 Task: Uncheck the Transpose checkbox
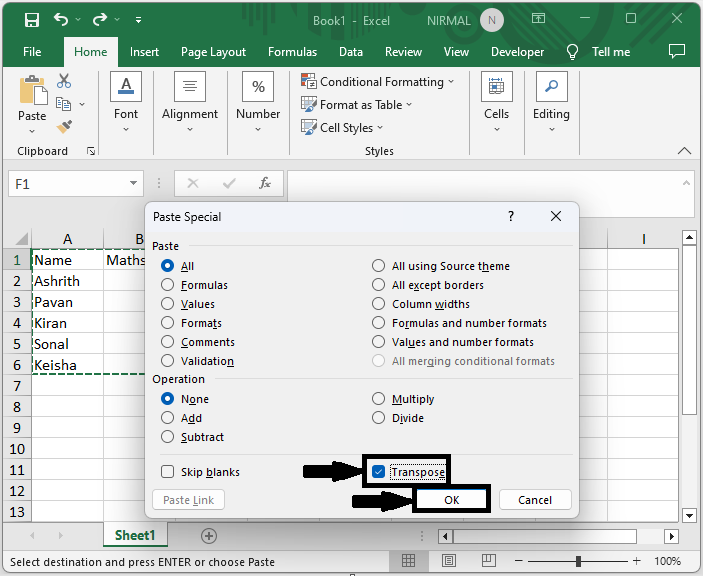[378, 472]
